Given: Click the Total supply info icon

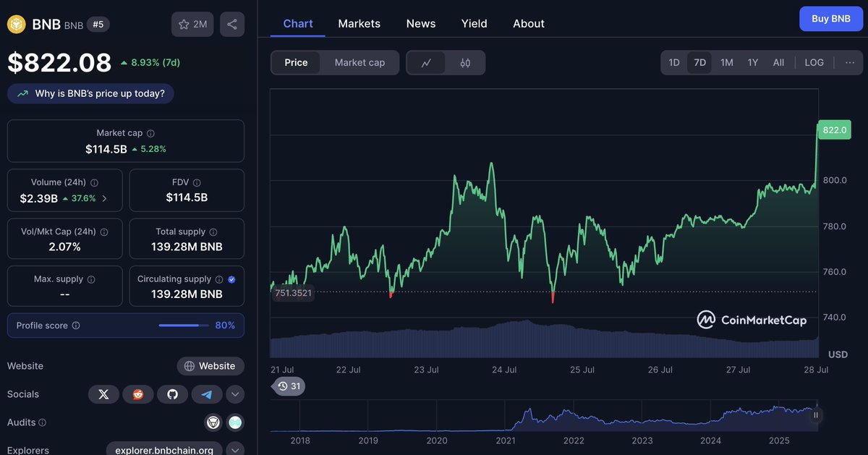Looking at the screenshot, I should click(213, 232).
